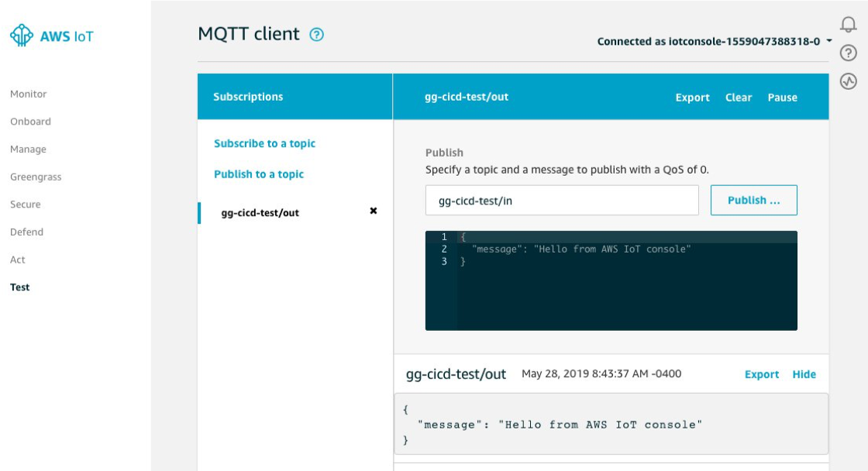868x471 pixels.
Task: Hide the received gg-cicd-test/out message
Action: (x=804, y=375)
